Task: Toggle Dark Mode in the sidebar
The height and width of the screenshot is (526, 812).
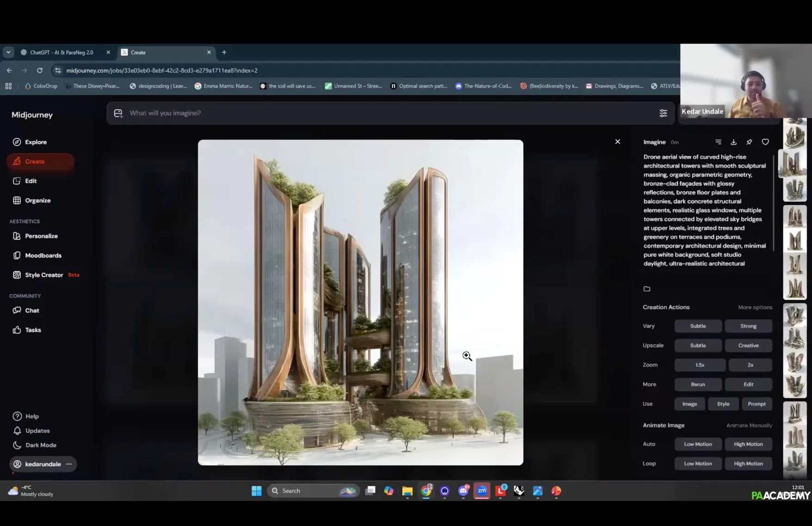Action: tap(41, 445)
